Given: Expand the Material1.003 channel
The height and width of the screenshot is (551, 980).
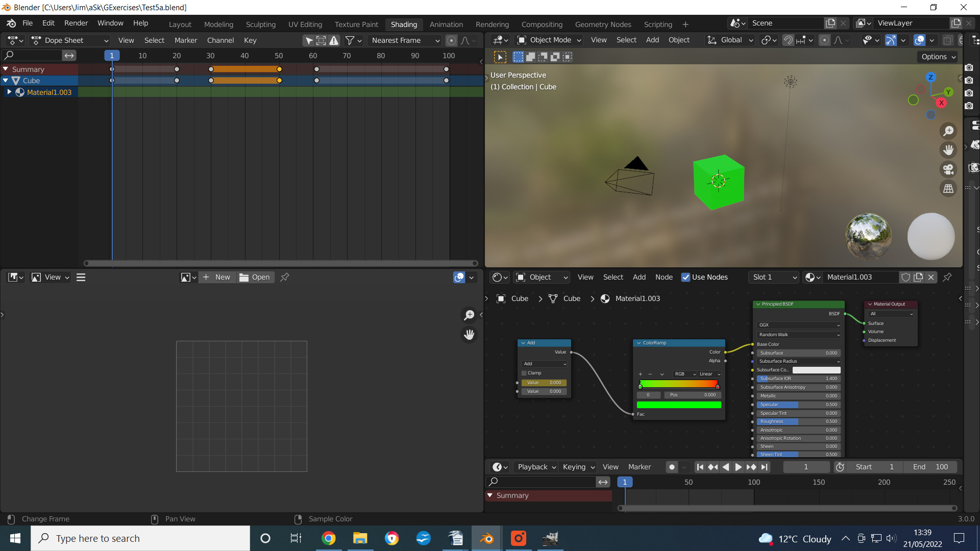Looking at the screenshot, I should coord(9,92).
